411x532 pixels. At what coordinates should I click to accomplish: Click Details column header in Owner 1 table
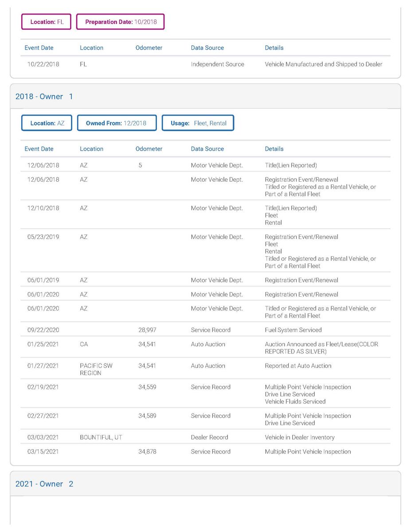point(274,149)
